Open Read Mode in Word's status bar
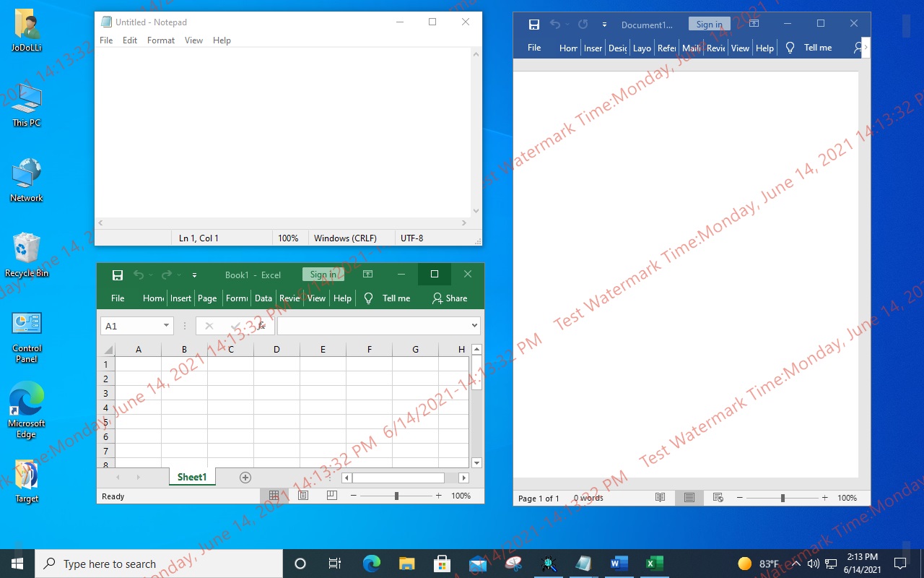The image size is (924, 578). tap(660, 498)
